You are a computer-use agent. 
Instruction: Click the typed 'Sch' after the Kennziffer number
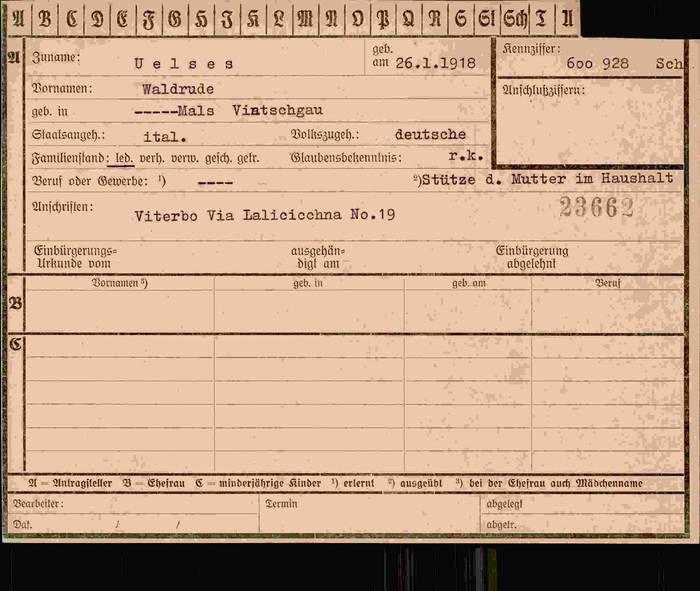[669, 64]
